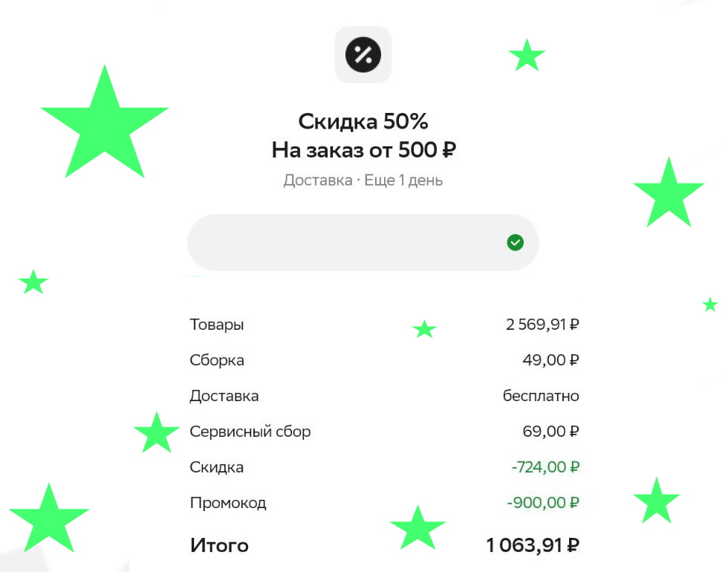728x572 pixels.
Task: Click the "Скидка 50%" heading
Action: pos(363,121)
